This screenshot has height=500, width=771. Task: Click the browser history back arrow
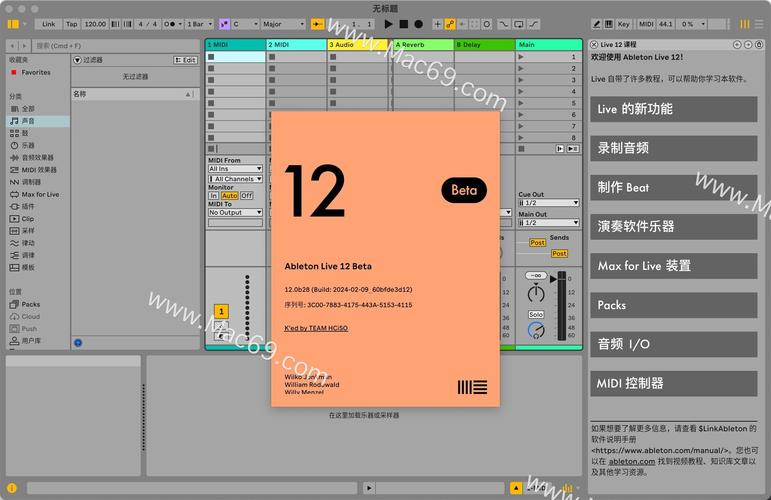click(13, 46)
